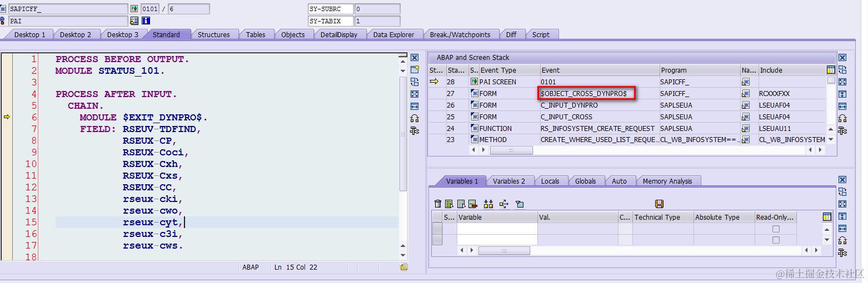Open layout settings icon in stack table header
Screen dimensions: 868x283
(831, 70)
